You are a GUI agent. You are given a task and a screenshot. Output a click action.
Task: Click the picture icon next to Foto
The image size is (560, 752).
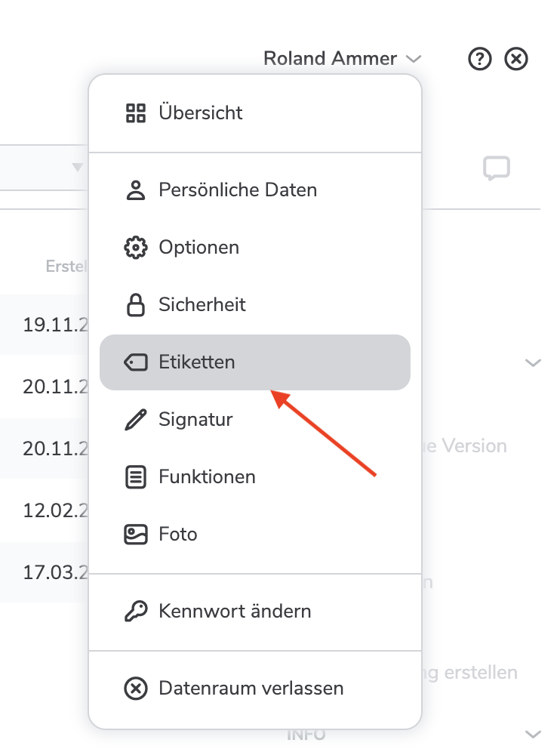[135, 535]
